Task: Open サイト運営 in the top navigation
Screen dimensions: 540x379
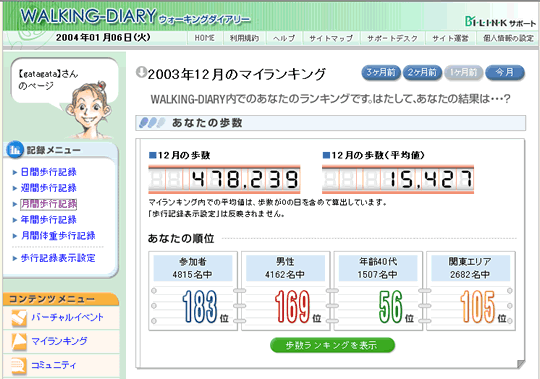Action: coord(450,38)
